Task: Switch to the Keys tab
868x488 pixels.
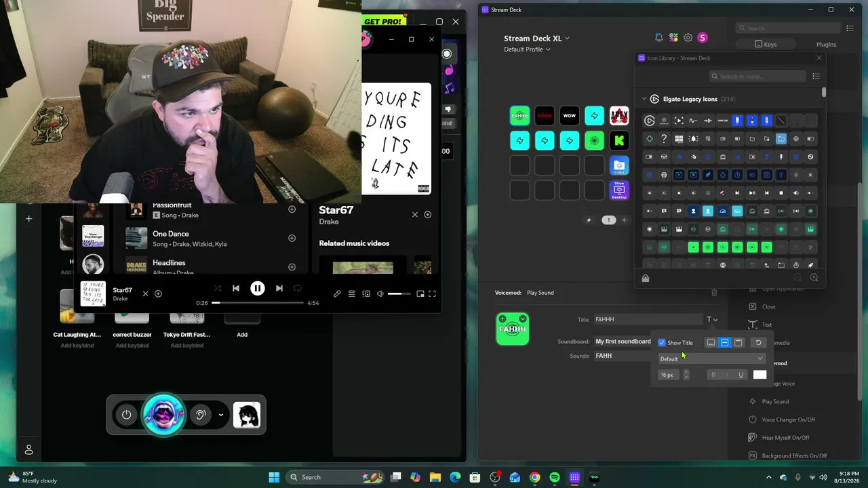Action: click(766, 44)
